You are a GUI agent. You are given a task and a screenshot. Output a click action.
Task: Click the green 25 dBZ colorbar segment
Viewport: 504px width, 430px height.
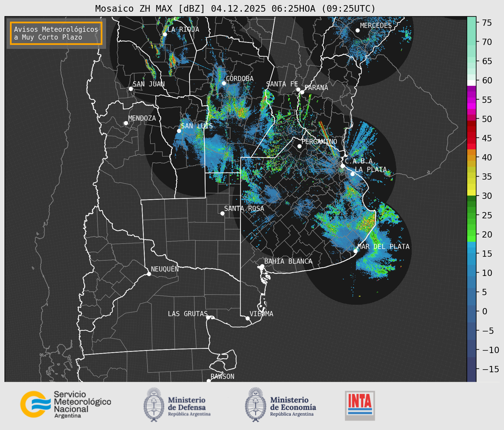click(471, 215)
